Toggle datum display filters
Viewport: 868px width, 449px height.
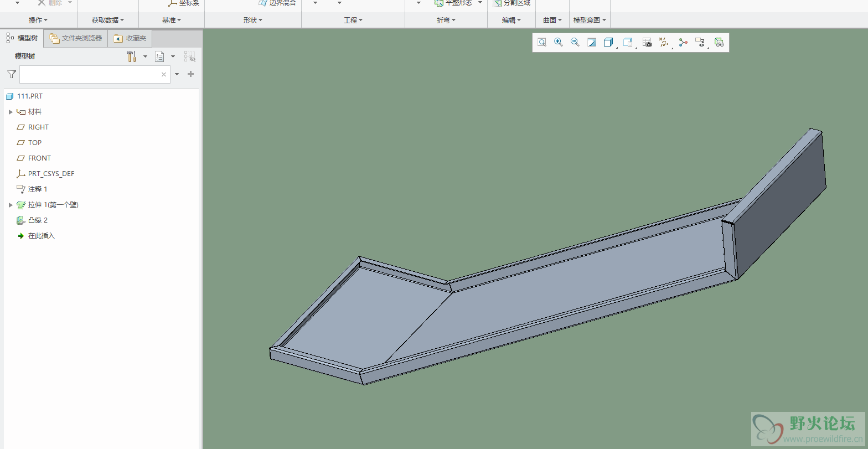(664, 43)
